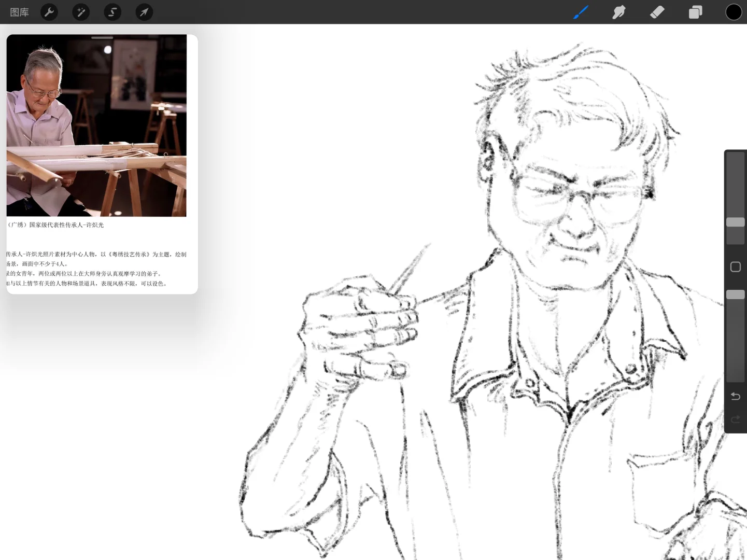Select the Brush tool
The image size is (747, 560).
pos(581,12)
